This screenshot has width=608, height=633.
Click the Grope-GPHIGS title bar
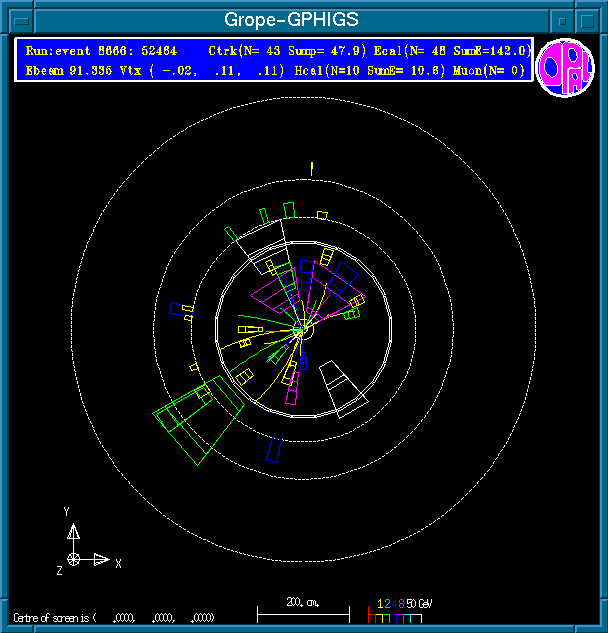[290, 19]
